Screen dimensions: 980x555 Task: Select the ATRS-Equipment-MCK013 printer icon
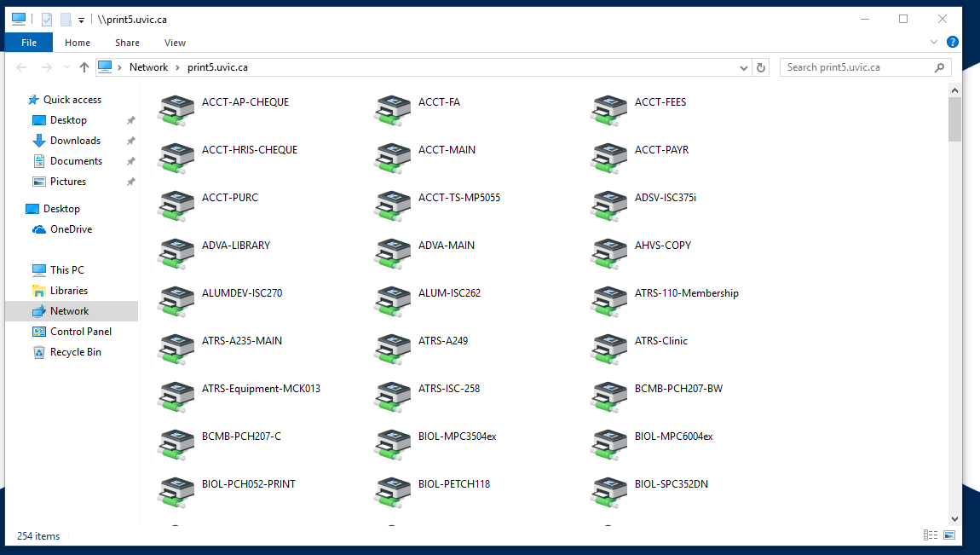point(176,396)
